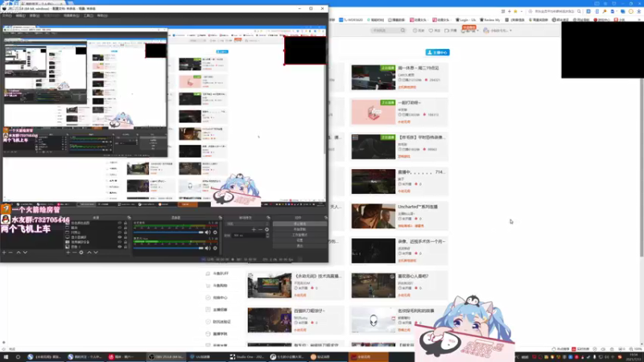Image resolution: width=644 pixels, height=362 pixels.
Task: Add a new source with the plus icon
Action: 68,253
